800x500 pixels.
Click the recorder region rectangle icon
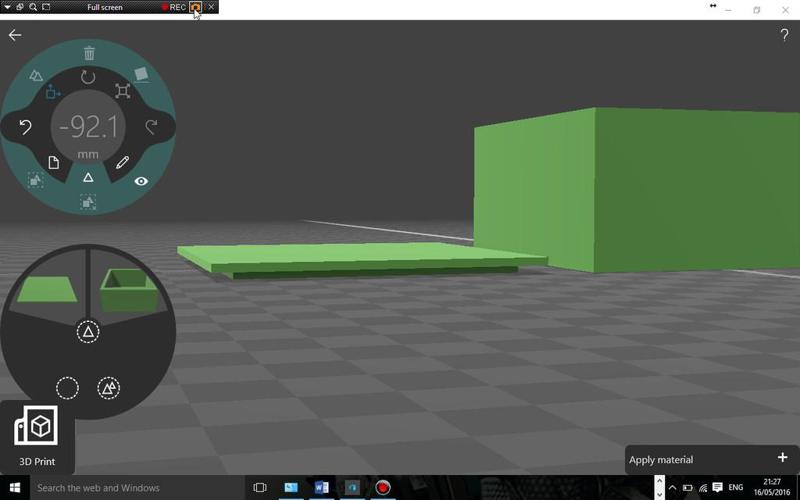46,7
